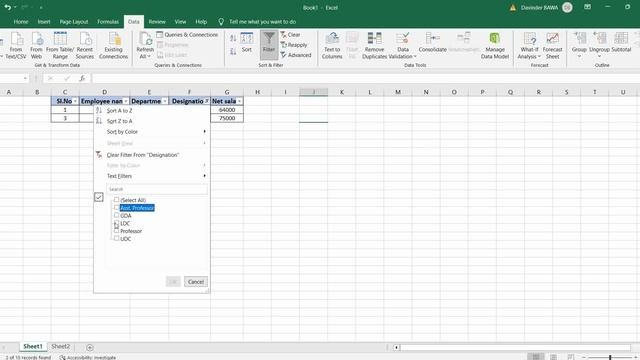
Task: Switch to the Insert tab
Action: click(x=44, y=22)
